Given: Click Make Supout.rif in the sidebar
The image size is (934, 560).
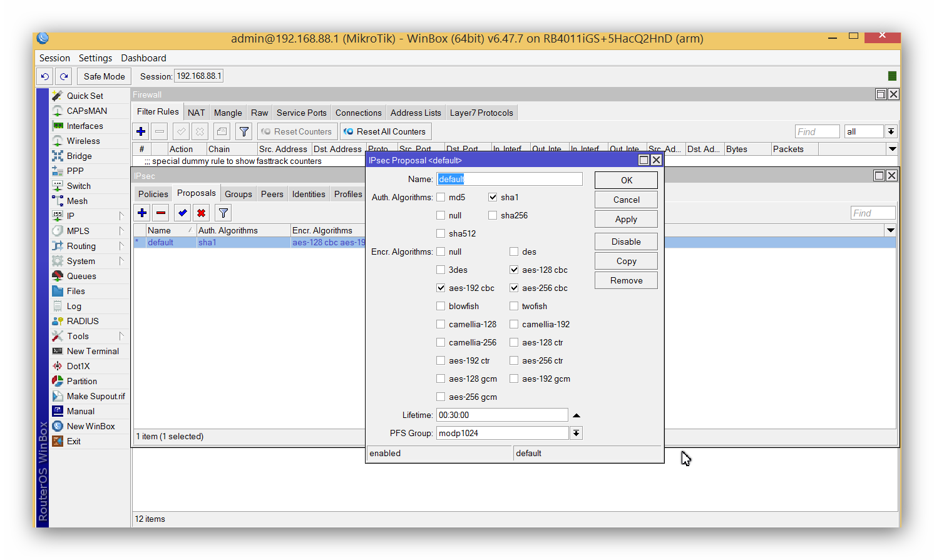Looking at the screenshot, I should pos(96,396).
